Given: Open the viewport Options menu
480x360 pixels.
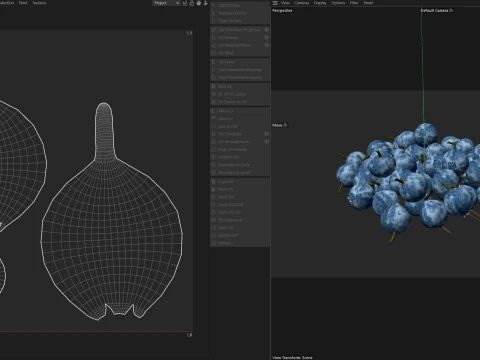Looking at the screenshot, I should pos(338,3).
